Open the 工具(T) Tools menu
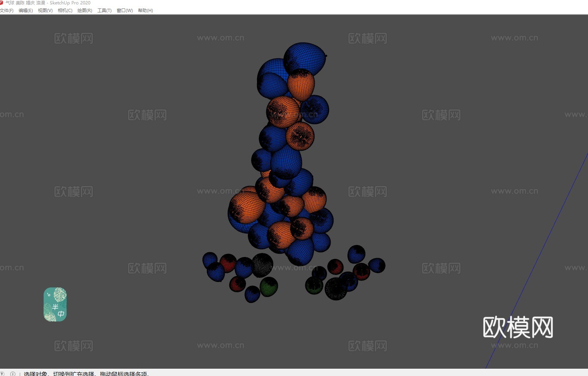This screenshot has height=376, width=588. [x=104, y=11]
